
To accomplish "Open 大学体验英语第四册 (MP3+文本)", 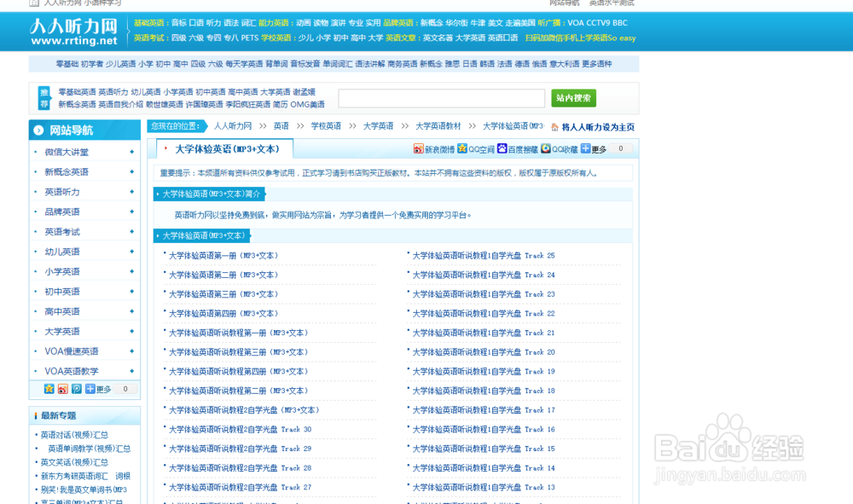I will [x=223, y=314].
